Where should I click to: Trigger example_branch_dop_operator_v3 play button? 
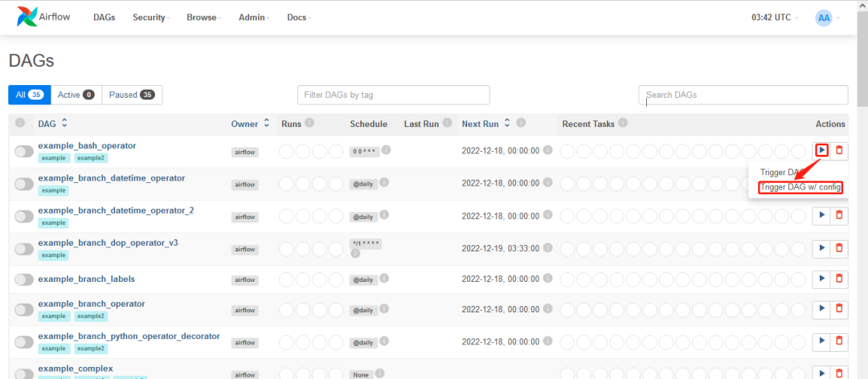[822, 248]
